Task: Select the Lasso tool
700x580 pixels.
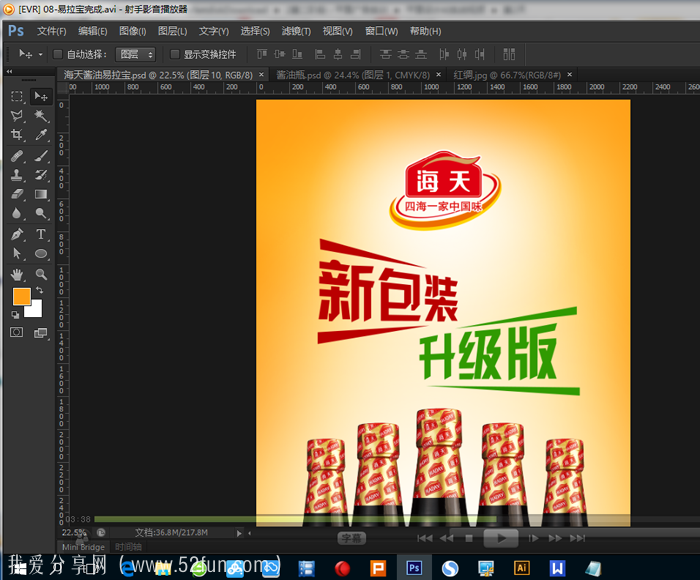Action: point(17,116)
